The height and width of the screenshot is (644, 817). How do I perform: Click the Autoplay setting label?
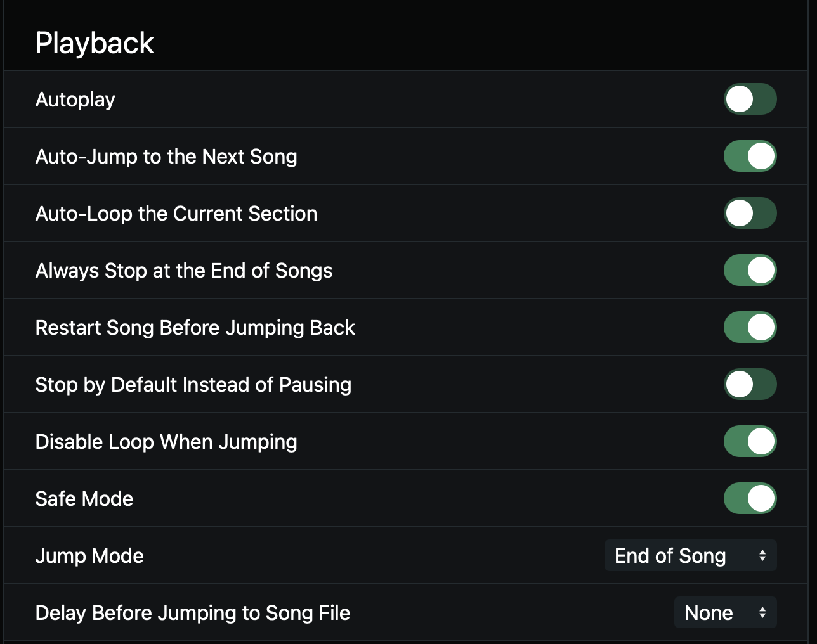tap(75, 100)
